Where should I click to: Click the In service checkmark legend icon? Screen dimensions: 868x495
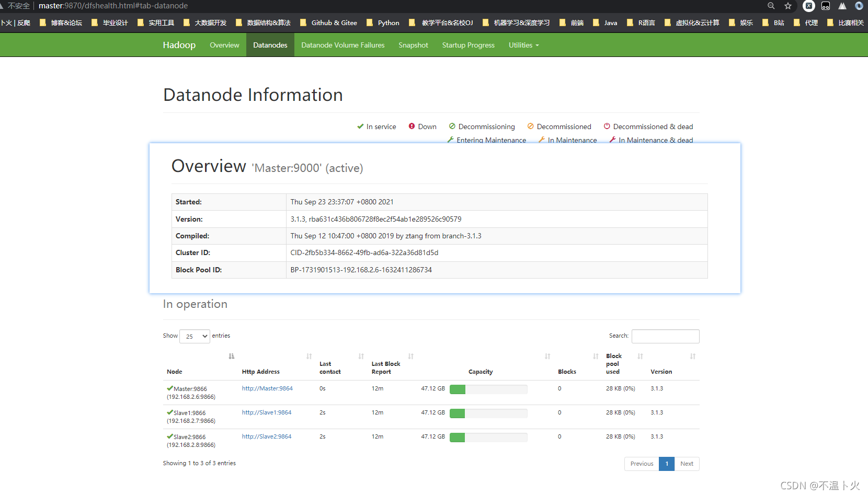click(360, 126)
